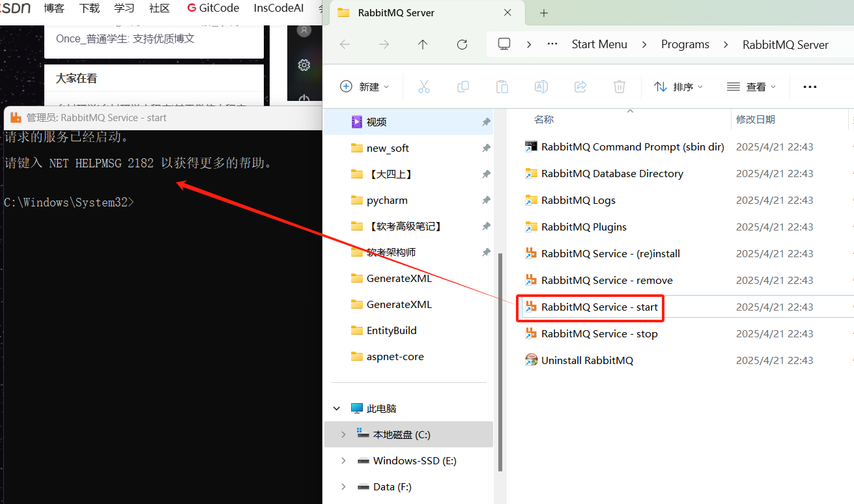
Task: Click the RabbitMQ Logs folder icon
Action: (x=532, y=200)
